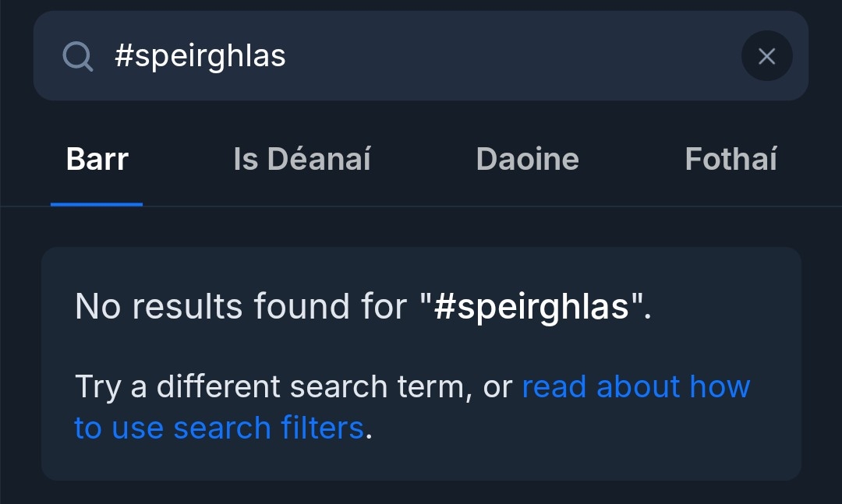Go to the Fothaí tab
Image resolution: width=842 pixels, height=504 pixels.
(731, 160)
